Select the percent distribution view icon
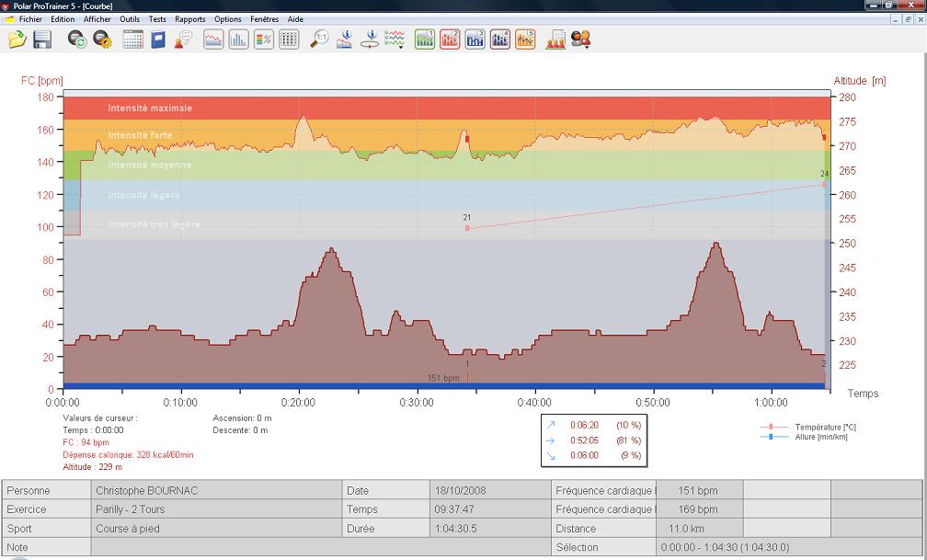Image resolution: width=927 pixels, height=560 pixels. (x=264, y=40)
